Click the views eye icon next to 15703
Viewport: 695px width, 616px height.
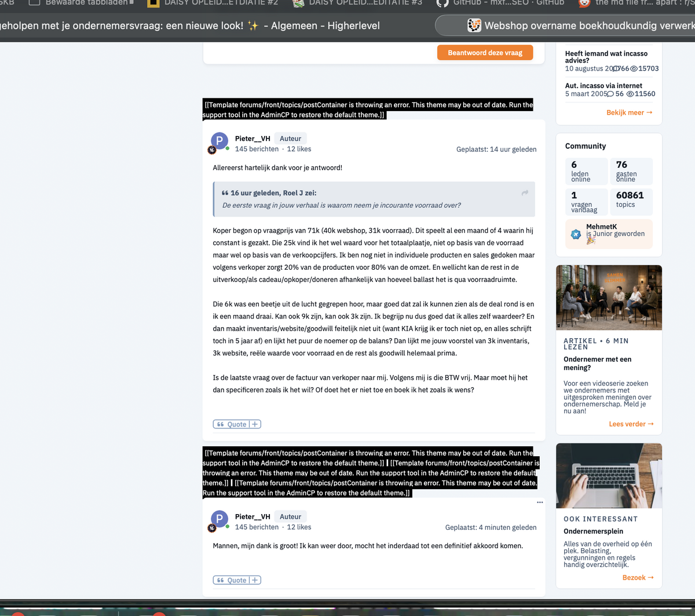pos(634,68)
